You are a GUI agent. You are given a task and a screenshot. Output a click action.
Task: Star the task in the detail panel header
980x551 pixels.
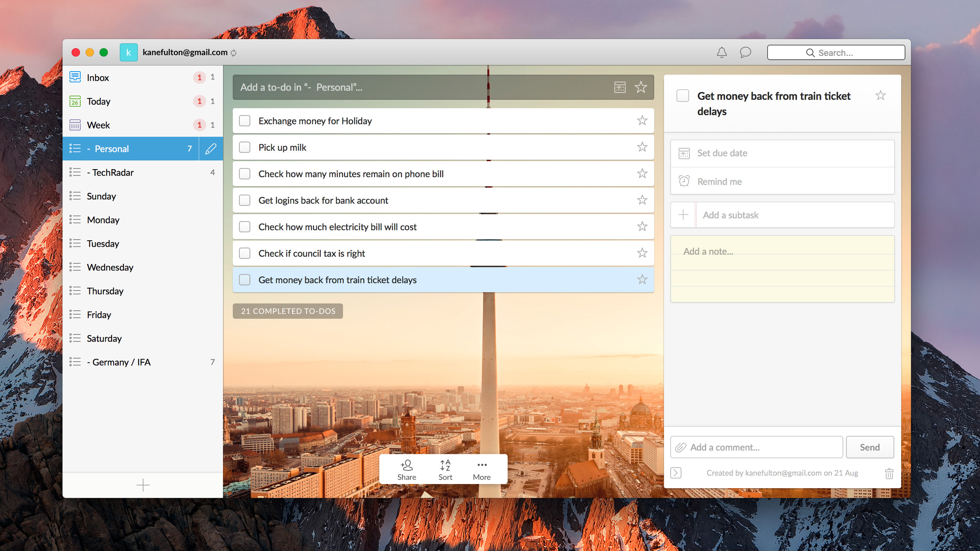tap(880, 95)
